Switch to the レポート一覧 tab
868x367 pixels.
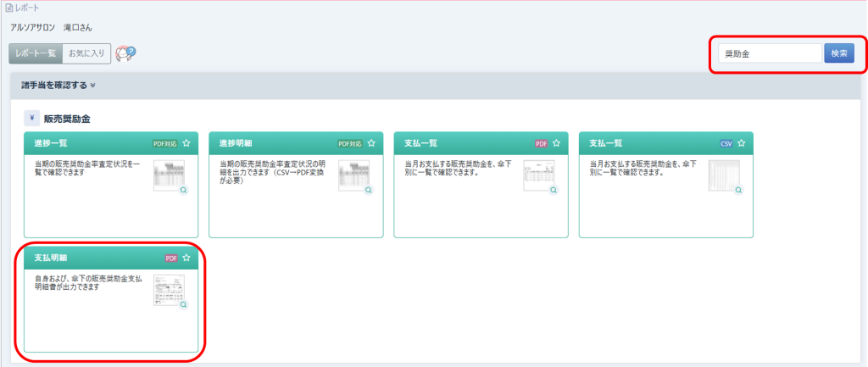(36, 53)
